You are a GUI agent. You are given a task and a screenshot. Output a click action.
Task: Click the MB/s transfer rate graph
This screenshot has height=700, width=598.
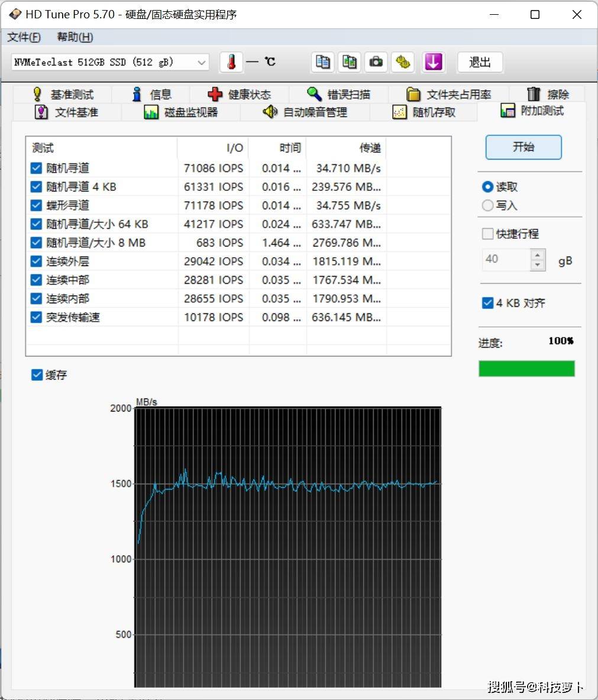(x=287, y=547)
